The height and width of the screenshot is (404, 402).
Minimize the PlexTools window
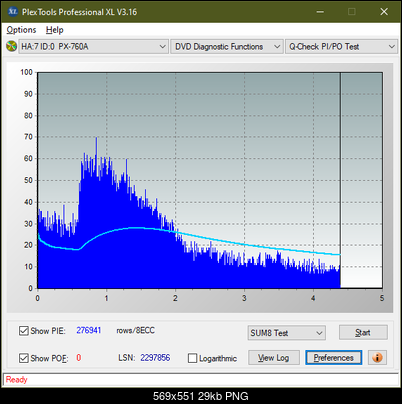pos(320,12)
